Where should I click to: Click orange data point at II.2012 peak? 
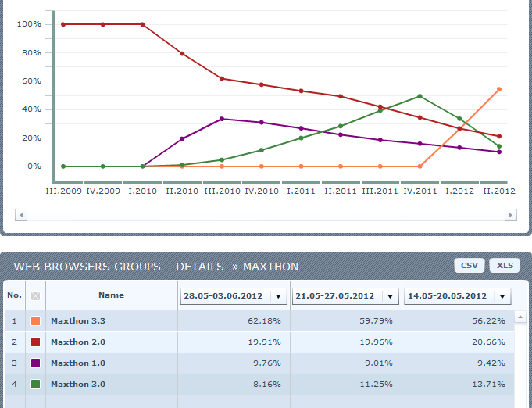click(x=498, y=89)
